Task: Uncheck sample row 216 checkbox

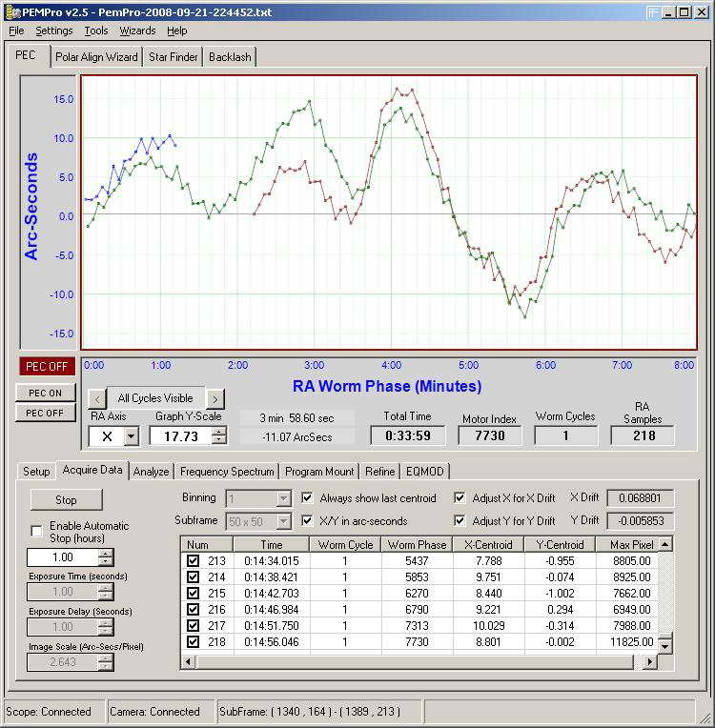Action: click(193, 610)
